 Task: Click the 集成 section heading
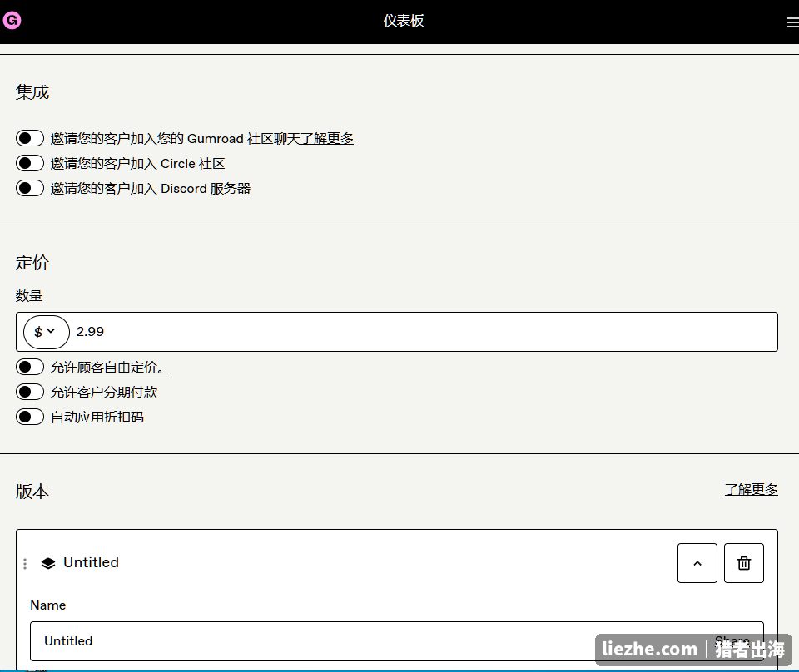pos(32,92)
